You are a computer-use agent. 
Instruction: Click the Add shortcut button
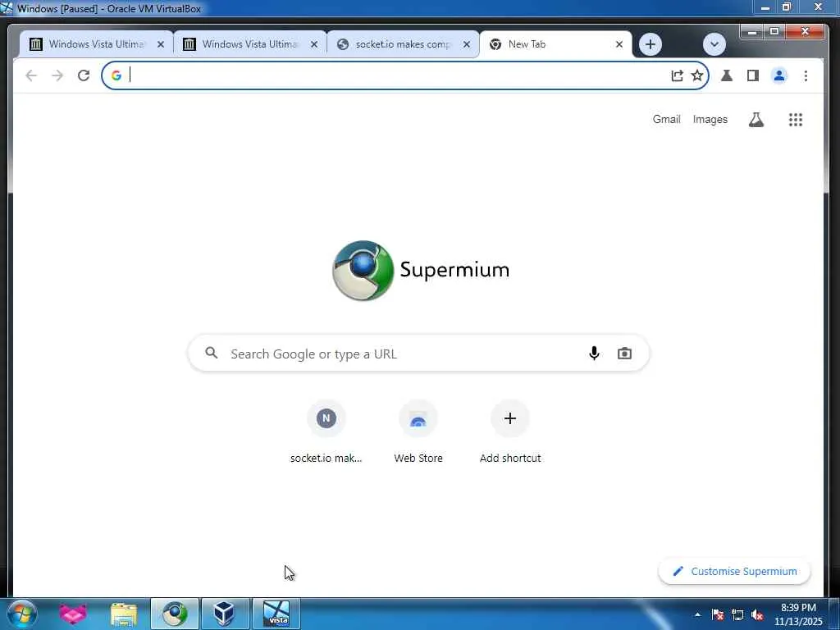pos(510,431)
